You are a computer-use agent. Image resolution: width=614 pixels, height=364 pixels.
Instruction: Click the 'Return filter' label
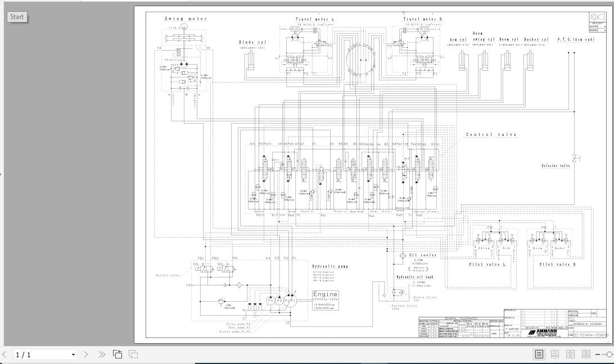(425, 298)
